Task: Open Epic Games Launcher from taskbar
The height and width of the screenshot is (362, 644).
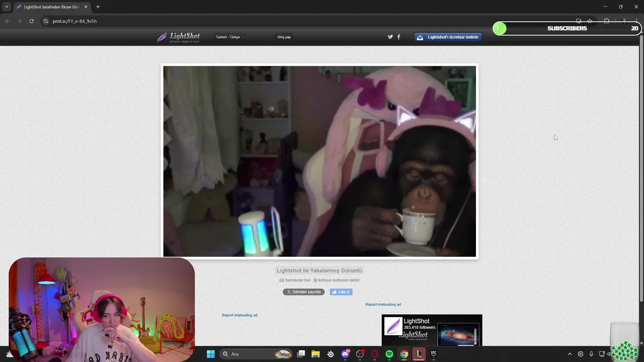Action: pyautogui.click(x=434, y=354)
